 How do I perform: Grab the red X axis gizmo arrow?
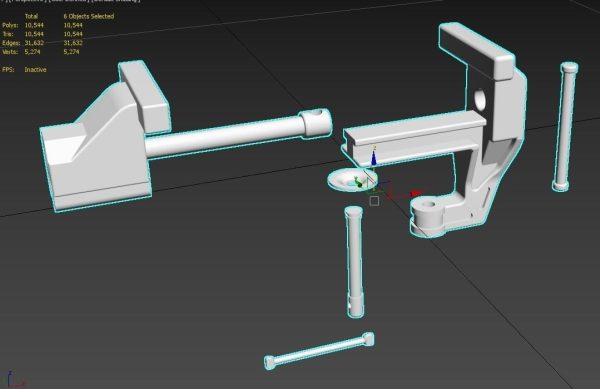click(x=416, y=194)
